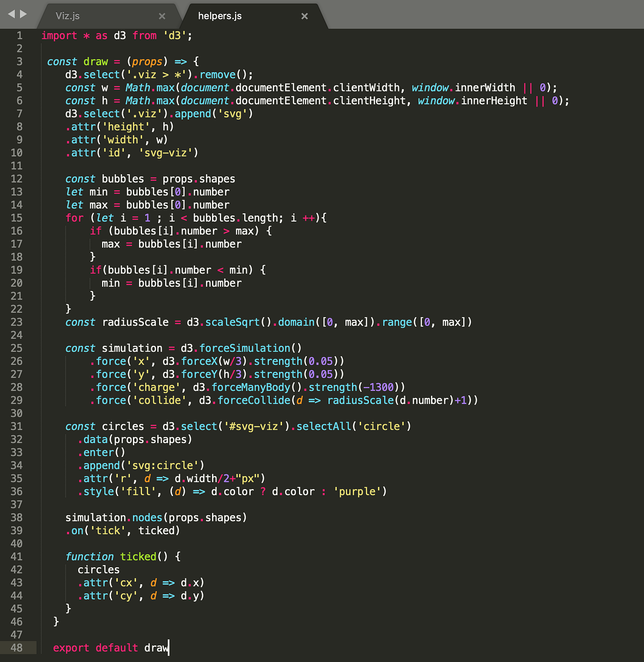
Task: Switch to the Viz.js tab
Action: pos(69,16)
